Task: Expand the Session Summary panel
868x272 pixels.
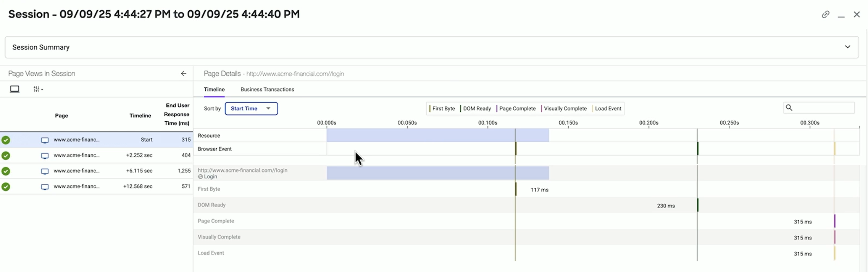Action: coord(847,47)
